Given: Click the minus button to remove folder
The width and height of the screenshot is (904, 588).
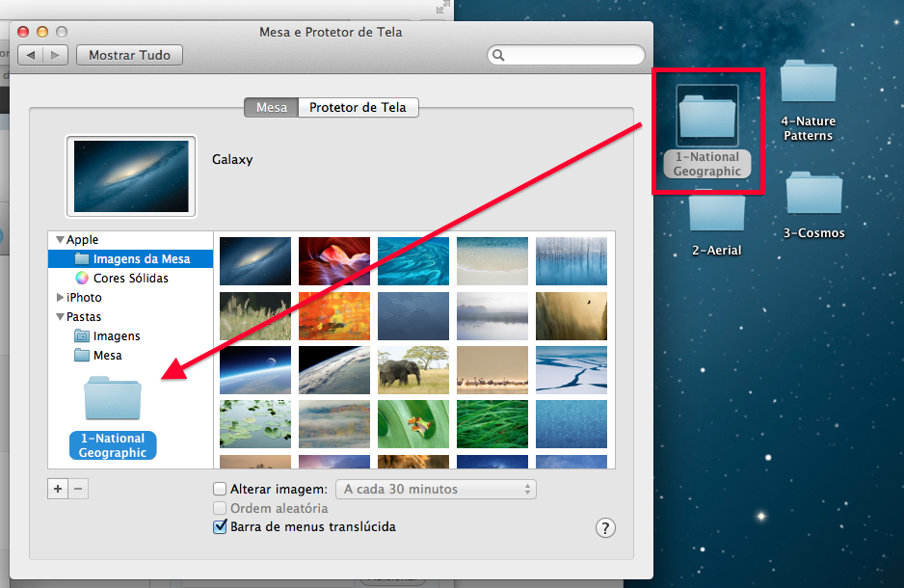Looking at the screenshot, I should tap(79, 489).
